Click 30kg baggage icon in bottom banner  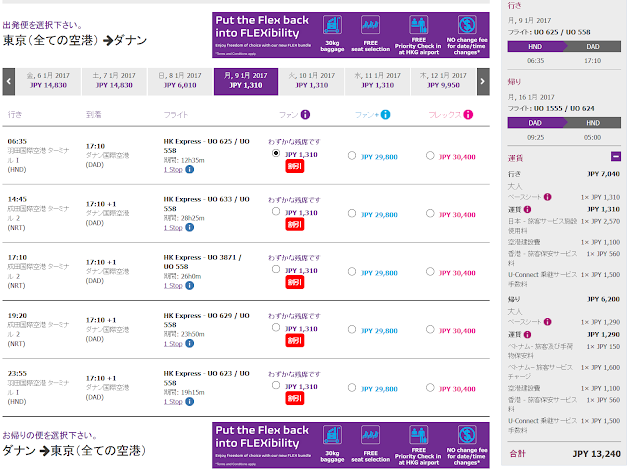coord(332,435)
